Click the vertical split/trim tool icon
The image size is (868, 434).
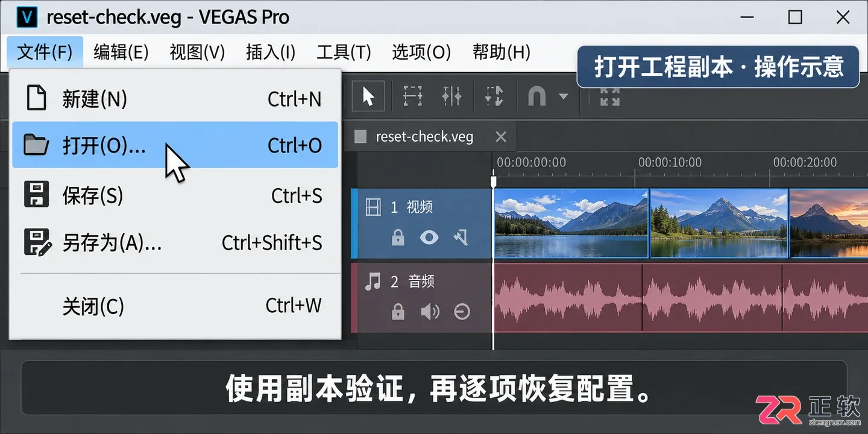pyautogui.click(x=451, y=96)
